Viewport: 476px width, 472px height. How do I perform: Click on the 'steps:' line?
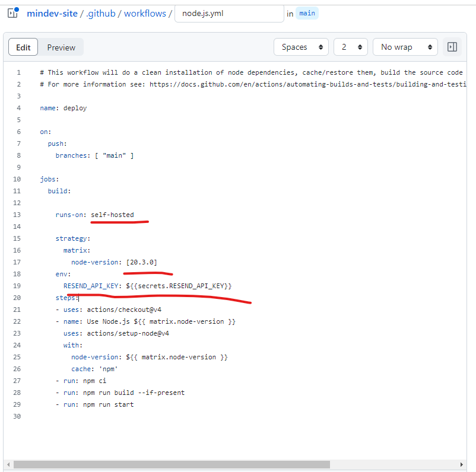[67, 298]
